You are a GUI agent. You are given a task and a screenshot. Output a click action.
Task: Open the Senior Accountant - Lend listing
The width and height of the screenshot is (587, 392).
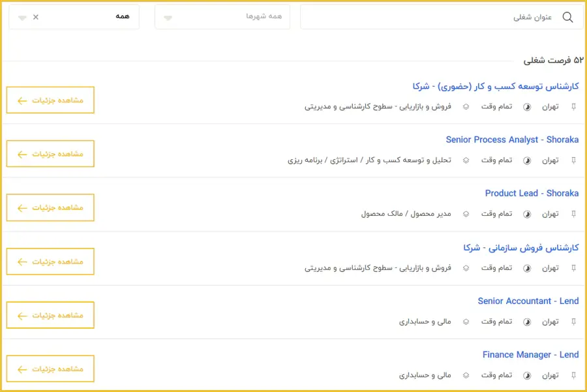coord(528,301)
